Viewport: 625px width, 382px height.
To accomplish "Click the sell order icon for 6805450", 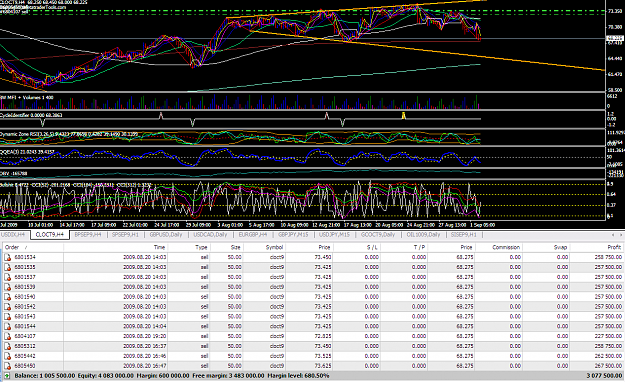I will (x=8, y=366).
